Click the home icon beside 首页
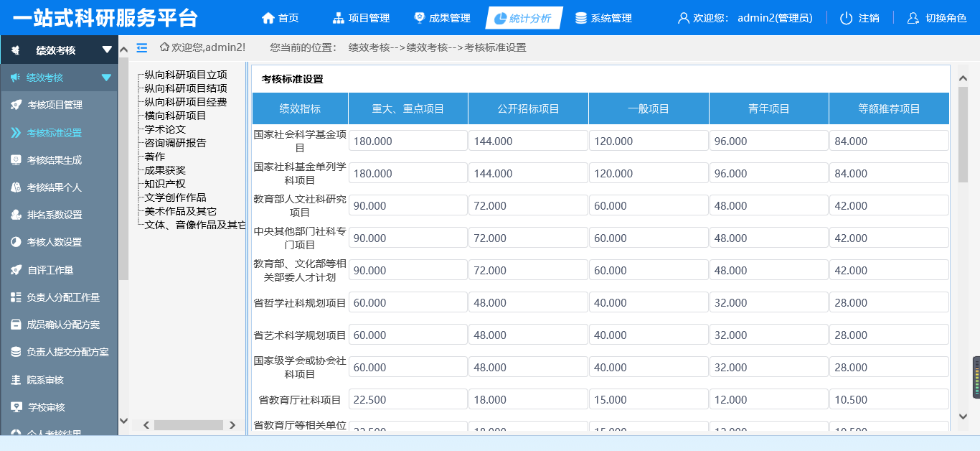Screen dimensions: 980x451 tap(268, 18)
